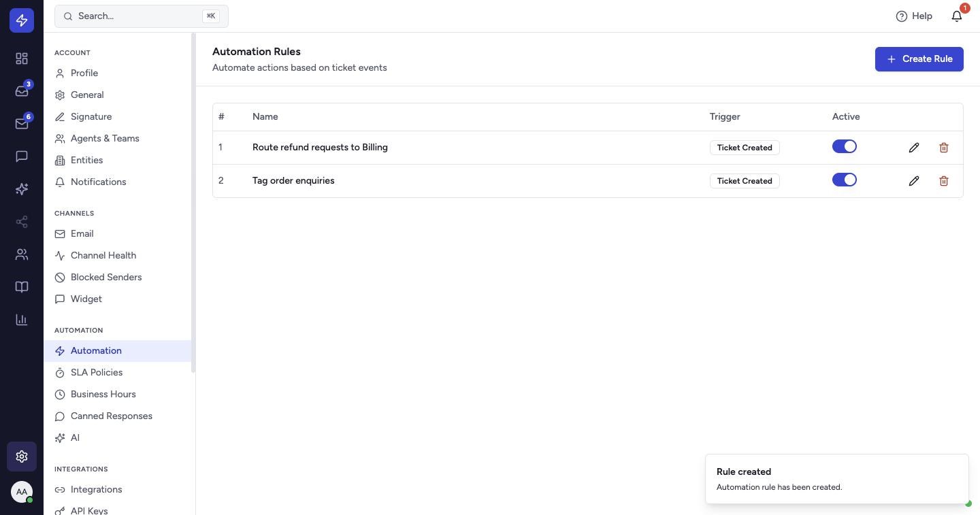Open Entities settings

click(x=118, y=161)
